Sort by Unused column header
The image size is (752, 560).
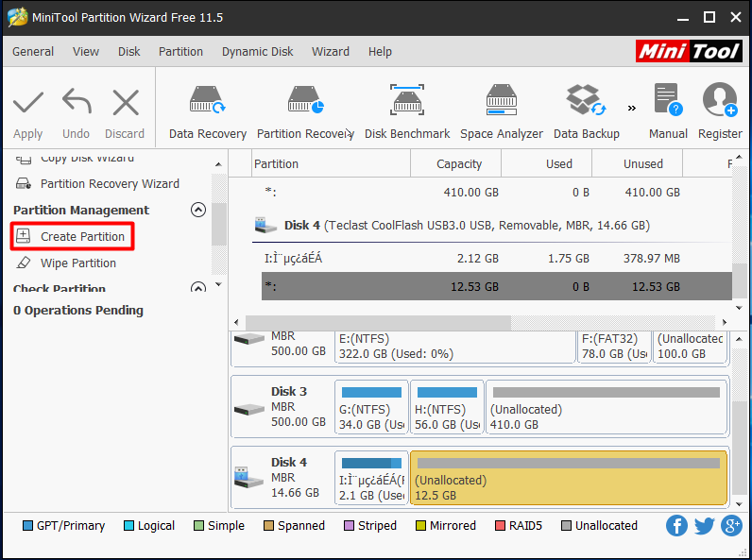click(x=637, y=163)
